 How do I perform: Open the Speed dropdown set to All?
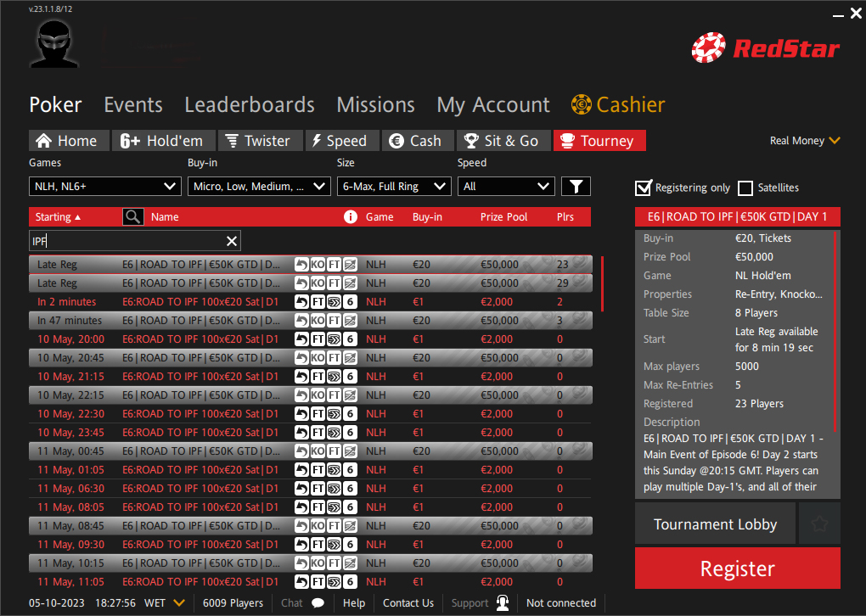point(506,187)
